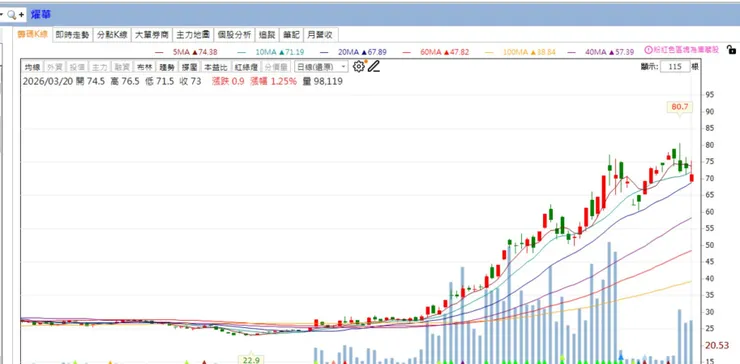The width and height of the screenshot is (740, 364).
Task: Open the small dropdown arrow beside the magnifier
Action: [x=1, y=15]
